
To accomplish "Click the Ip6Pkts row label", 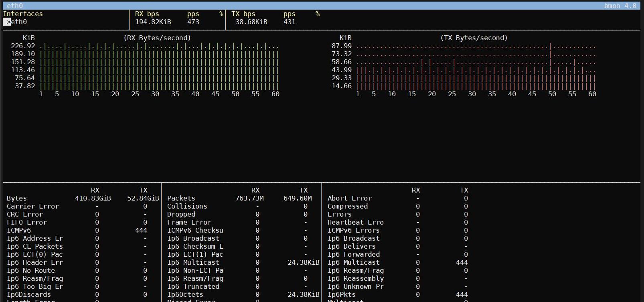I will click(342, 294).
